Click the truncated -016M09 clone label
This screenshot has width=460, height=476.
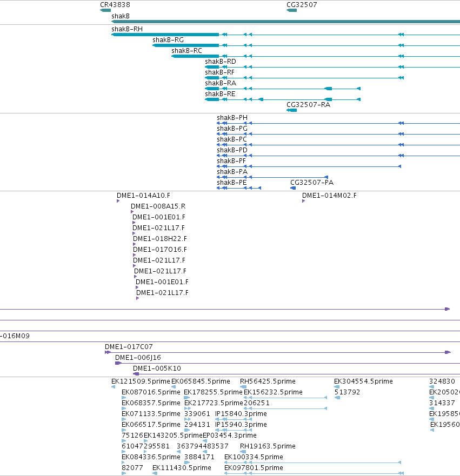pyautogui.click(x=15, y=336)
